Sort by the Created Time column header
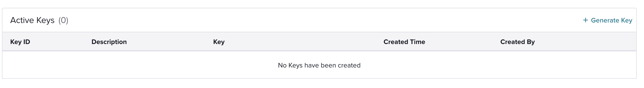This screenshot has height=88, width=644. click(404, 42)
